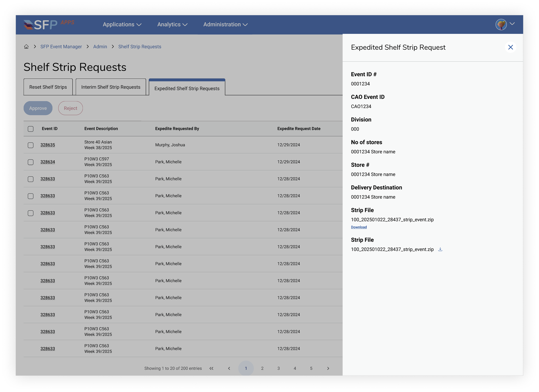Click the Download link under Strip File

click(x=359, y=227)
